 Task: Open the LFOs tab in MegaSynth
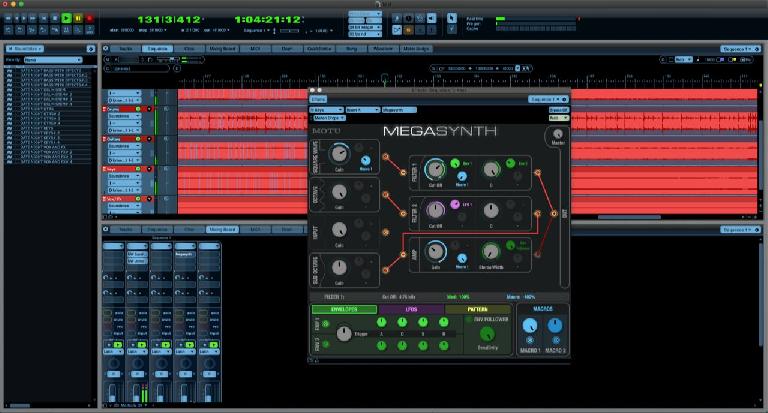click(411, 310)
